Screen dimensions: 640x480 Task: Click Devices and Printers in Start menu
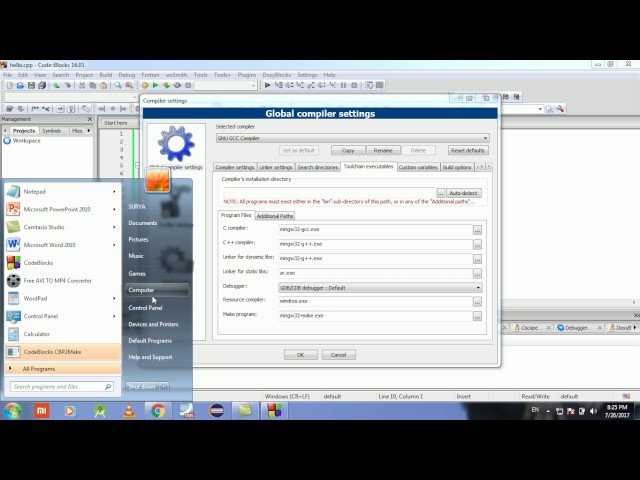pyautogui.click(x=153, y=324)
